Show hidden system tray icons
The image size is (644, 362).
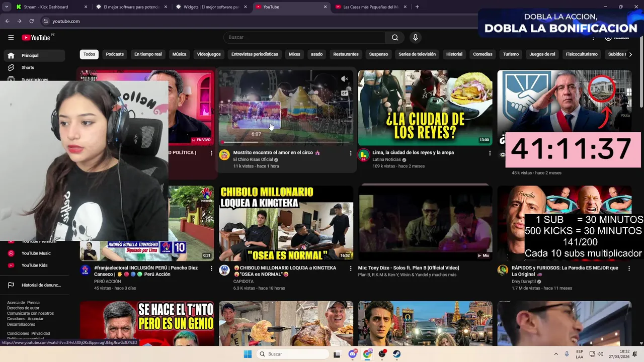coord(556,354)
